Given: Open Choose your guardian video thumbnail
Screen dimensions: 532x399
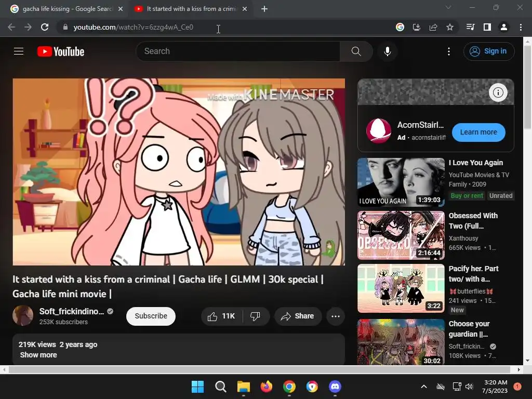Looking at the screenshot, I should [401, 342].
